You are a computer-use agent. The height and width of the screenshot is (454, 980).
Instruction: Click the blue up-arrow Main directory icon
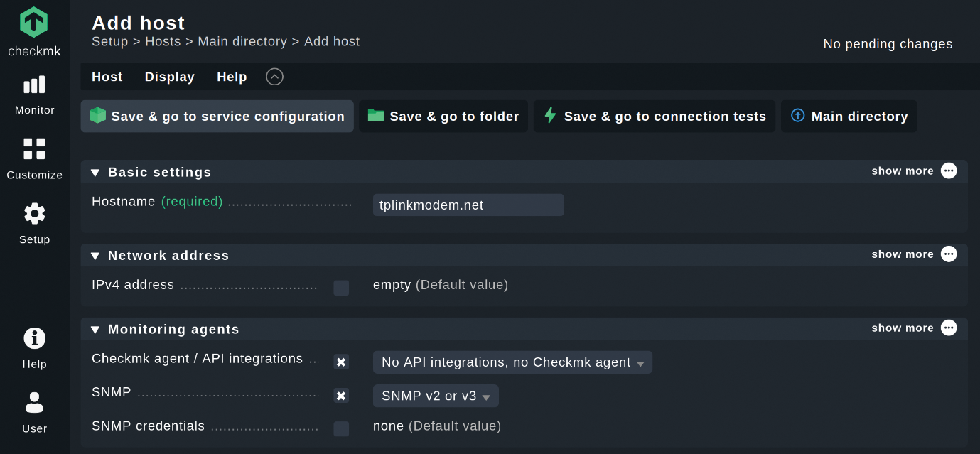798,115
